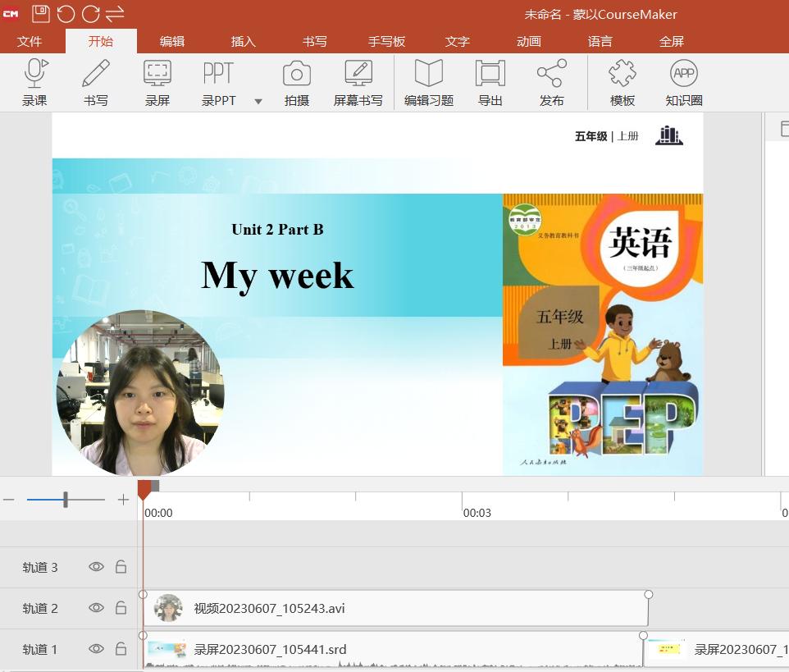Expand the 录PPT dropdown arrow
789x672 pixels.
[x=258, y=102]
